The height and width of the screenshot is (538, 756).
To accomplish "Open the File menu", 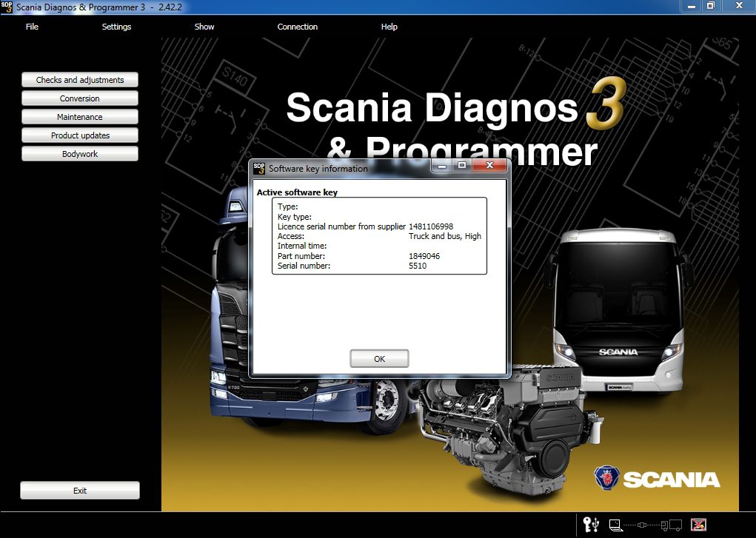I will pyautogui.click(x=32, y=27).
